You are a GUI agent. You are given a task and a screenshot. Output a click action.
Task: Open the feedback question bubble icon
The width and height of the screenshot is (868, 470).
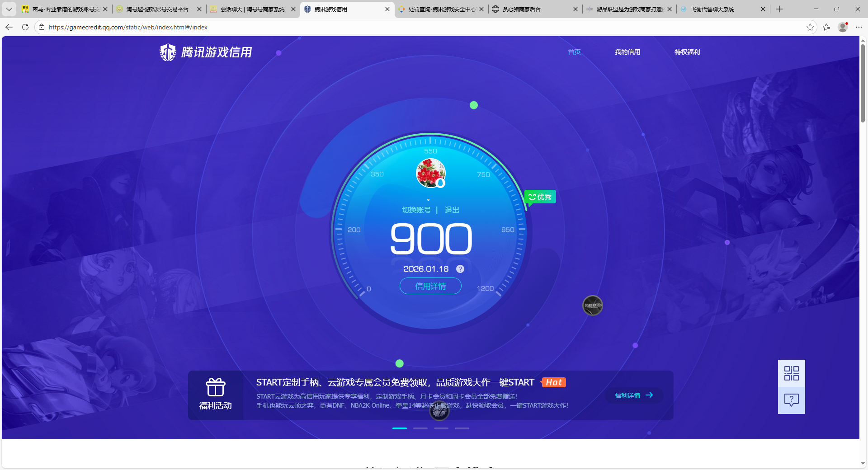click(x=791, y=400)
